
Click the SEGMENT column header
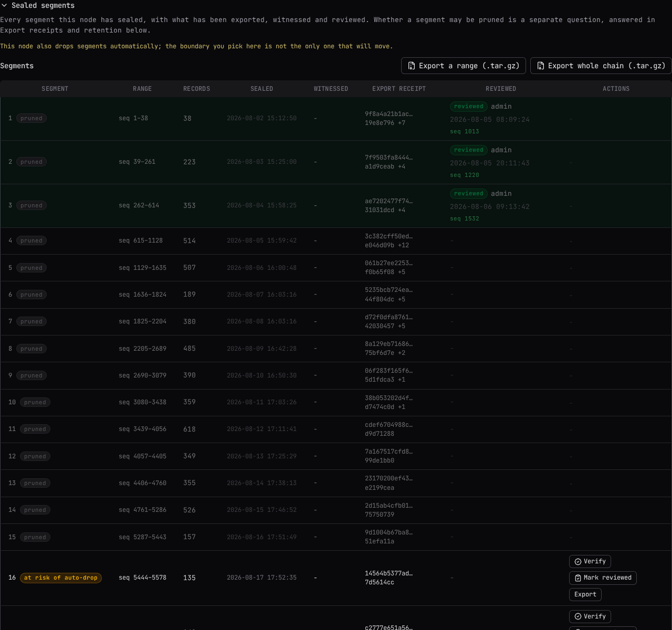55,89
